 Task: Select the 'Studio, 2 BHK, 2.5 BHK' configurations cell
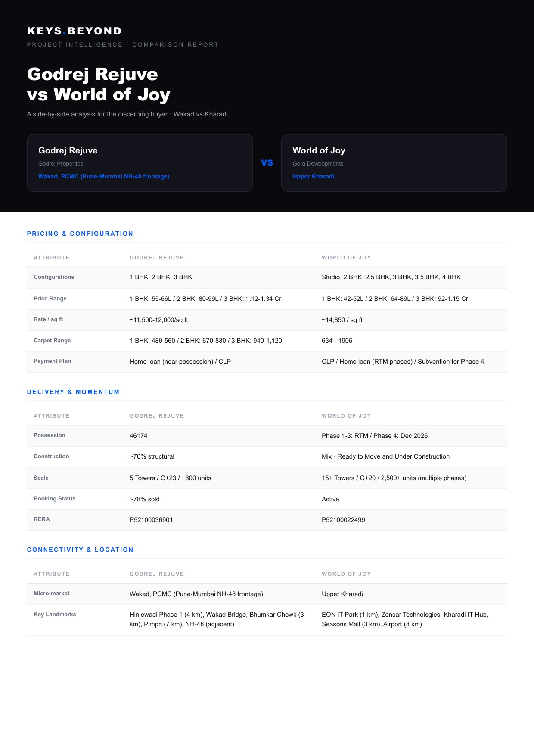click(x=391, y=277)
